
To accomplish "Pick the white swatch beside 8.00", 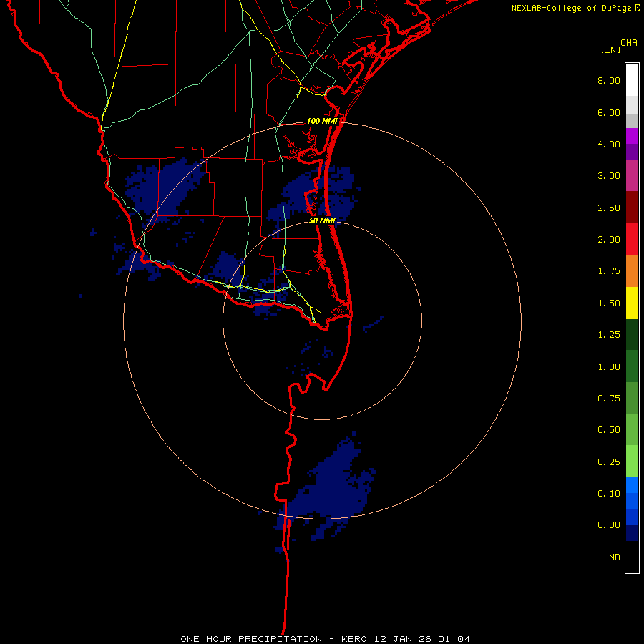I will coord(632,80).
